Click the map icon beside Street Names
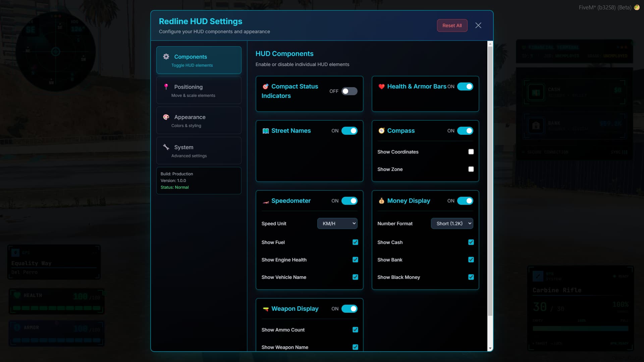The width and height of the screenshot is (644, 362). (266, 131)
